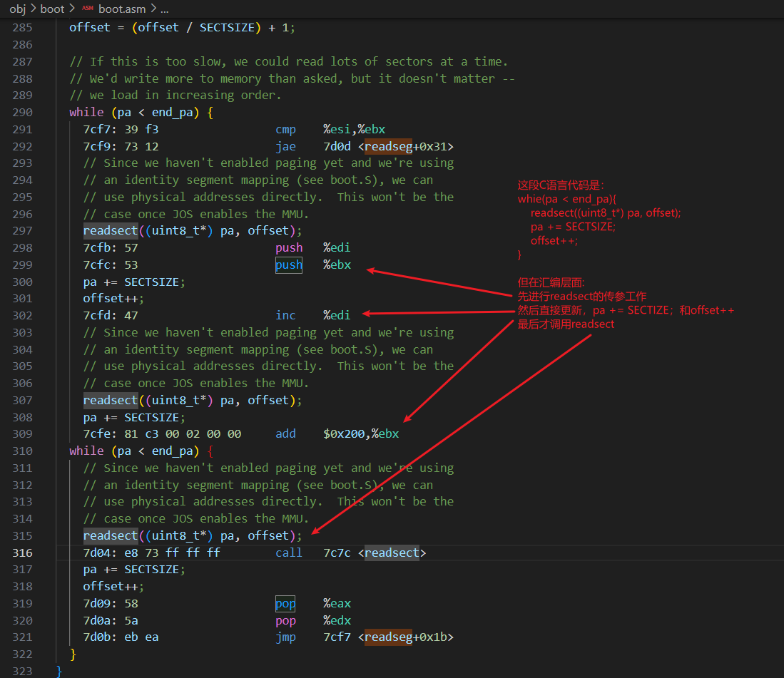The width and height of the screenshot is (784, 678).
Task: Click the 'cmp' instruction on line 291
Action: [285, 130]
